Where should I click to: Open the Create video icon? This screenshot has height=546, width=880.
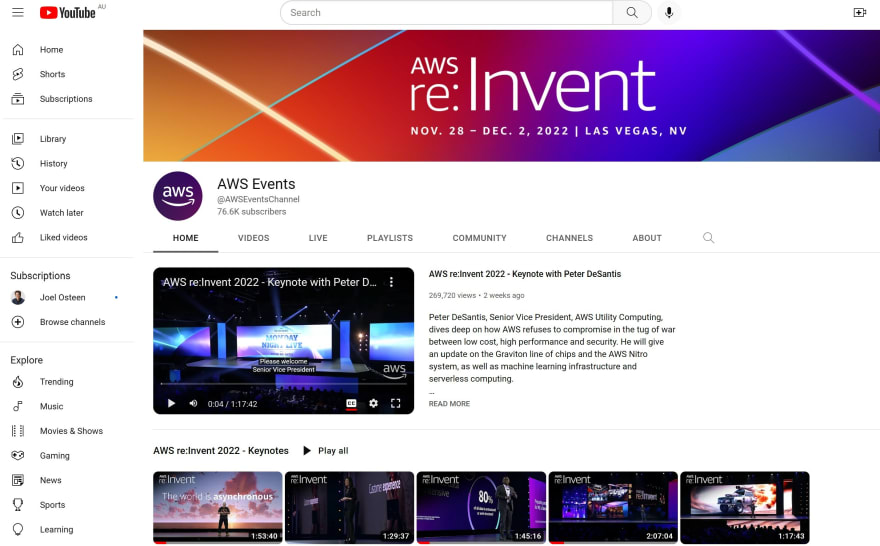click(859, 12)
